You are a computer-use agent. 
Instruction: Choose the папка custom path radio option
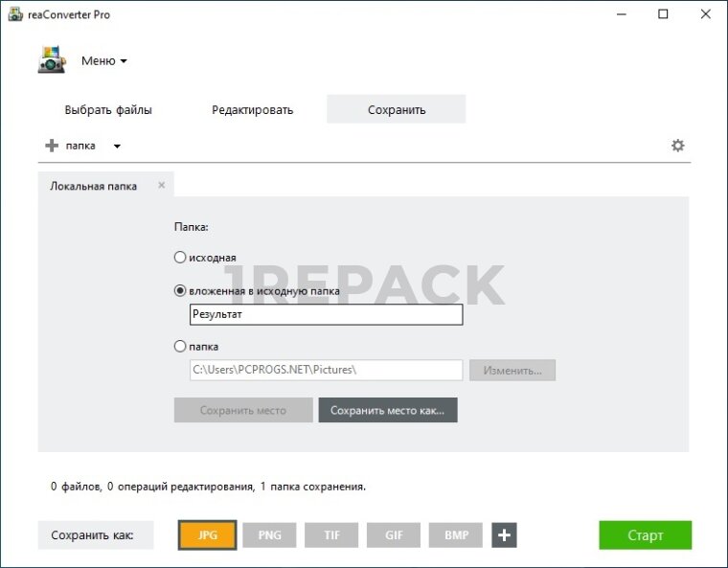(x=180, y=347)
